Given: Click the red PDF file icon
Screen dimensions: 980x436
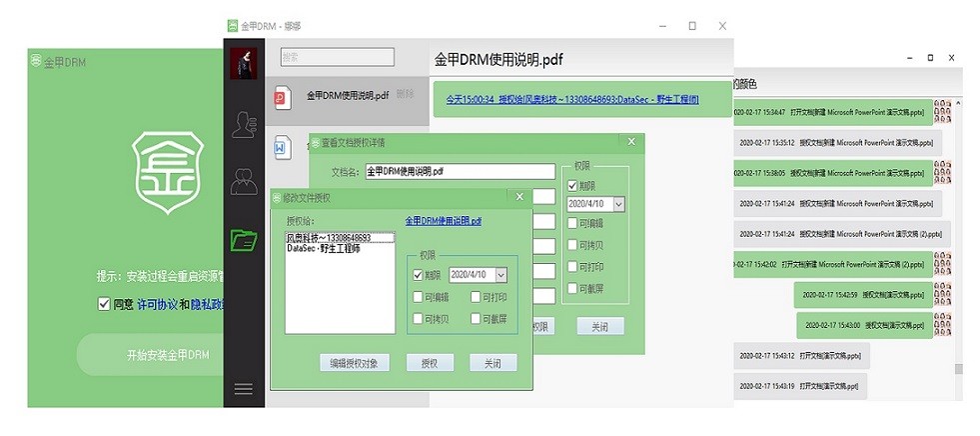Looking at the screenshot, I should click(x=282, y=96).
